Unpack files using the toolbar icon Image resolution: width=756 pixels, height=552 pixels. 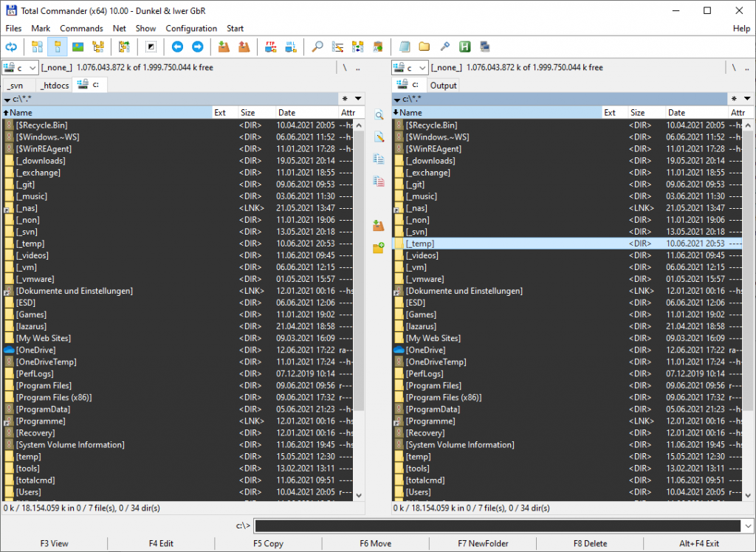coord(244,46)
